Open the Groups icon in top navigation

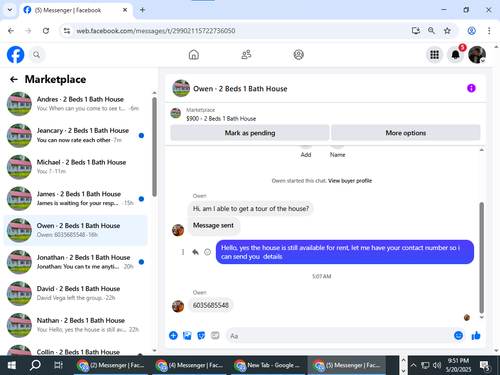click(x=298, y=55)
